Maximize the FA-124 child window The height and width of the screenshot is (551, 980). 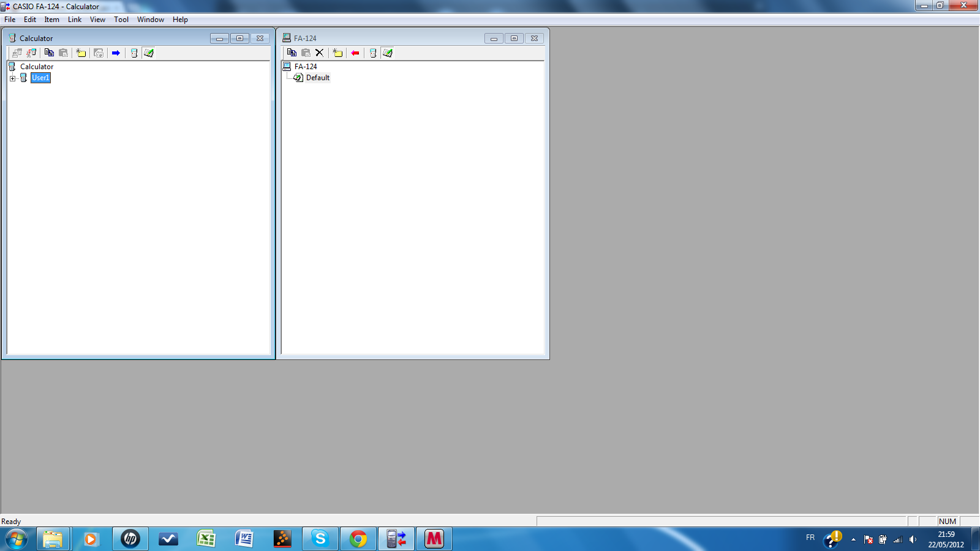pyautogui.click(x=514, y=39)
